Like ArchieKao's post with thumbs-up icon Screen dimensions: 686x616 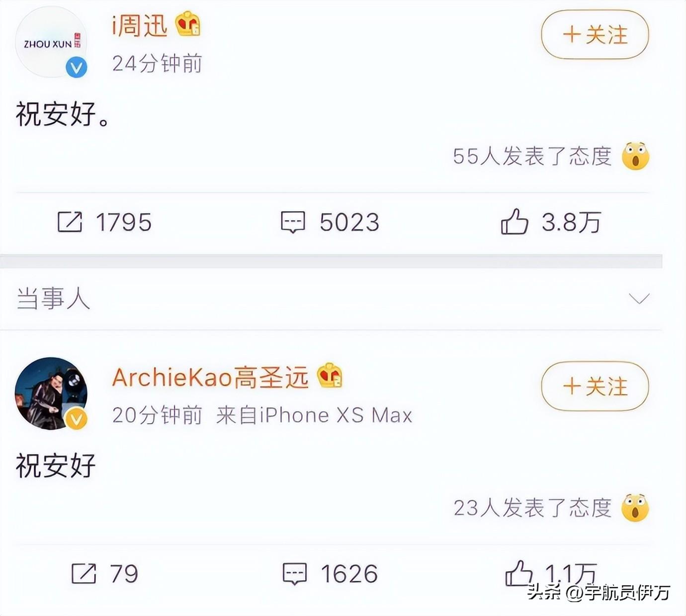518,573
